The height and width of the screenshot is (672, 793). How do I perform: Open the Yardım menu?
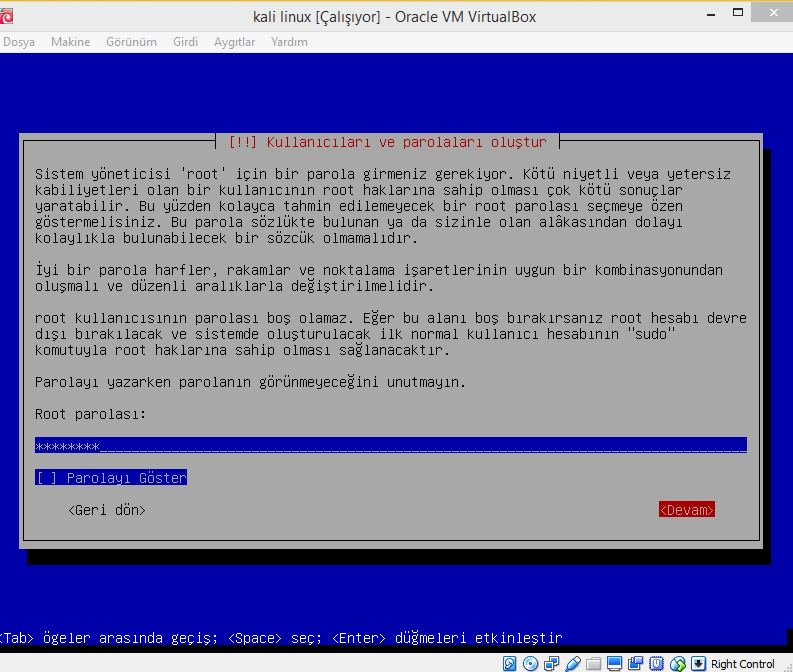point(289,42)
